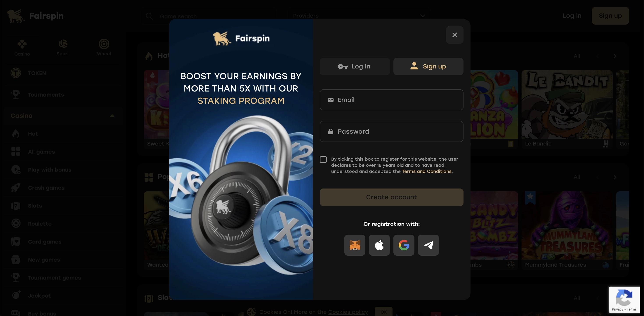Image resolution: width=644 pixels, height=316 pixels.
Task: Open the Sport section icon
Action: point(63,44)
